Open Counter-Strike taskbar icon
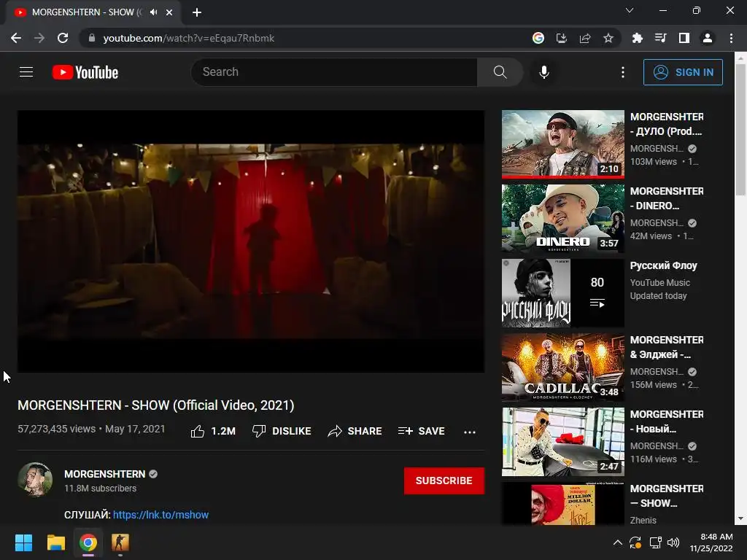Image resolution: width=747 pixels, height=560 pixels. tap(120, 542)
